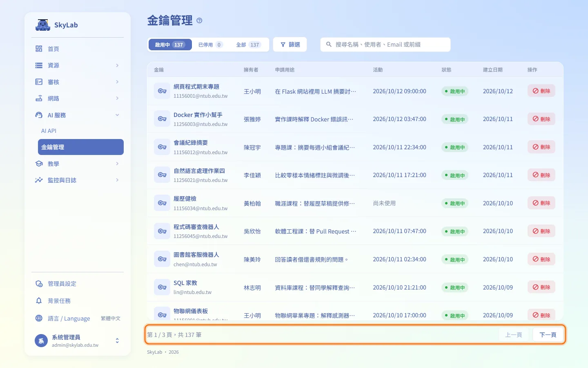Viewport: 588px width, 368px height.
Task: Switch to the 已停用 tab
Action: point(210,45)
